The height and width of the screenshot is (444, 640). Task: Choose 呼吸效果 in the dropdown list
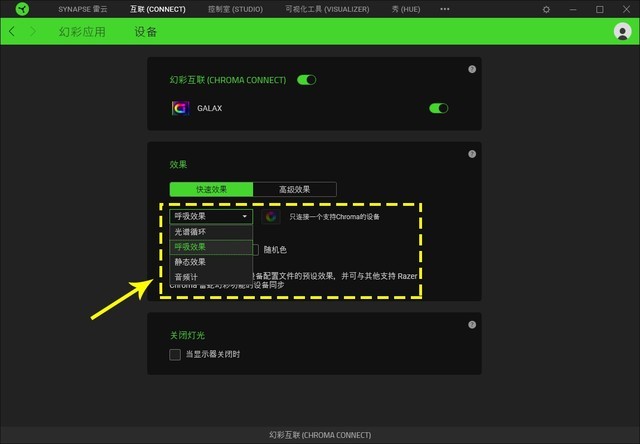point(211,247)
